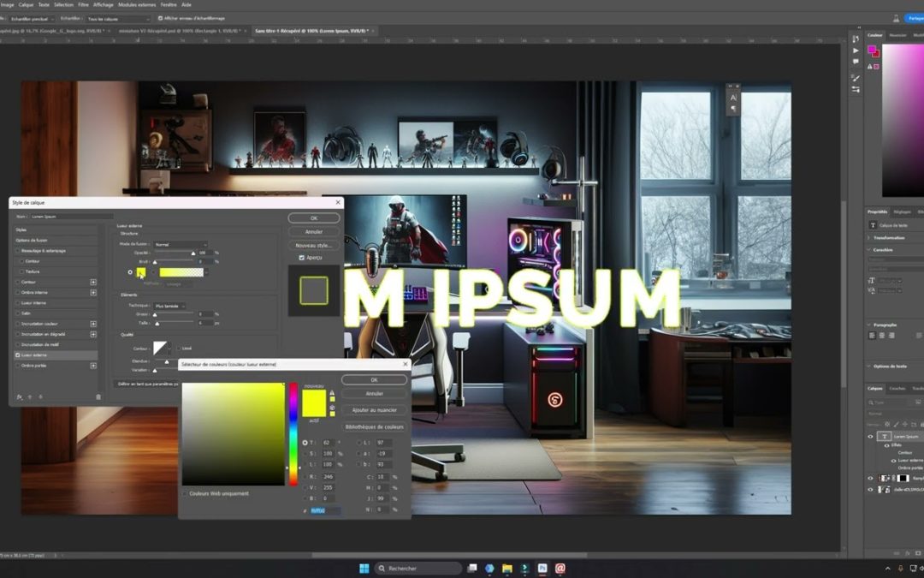This screenshot has width=924, height=578.
Task: Add another Incrustation couleur with plus icon
Action: point(93,324)
